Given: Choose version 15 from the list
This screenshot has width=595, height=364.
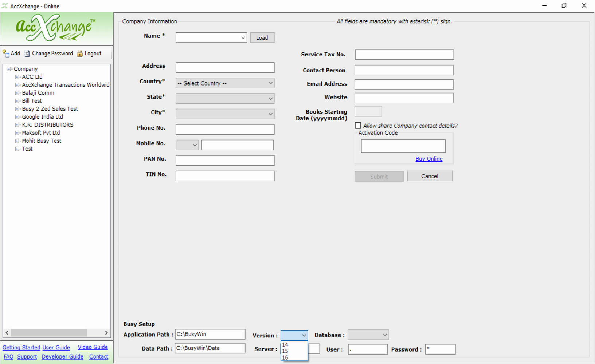Looking at the screenshot, I should point(294,351).
